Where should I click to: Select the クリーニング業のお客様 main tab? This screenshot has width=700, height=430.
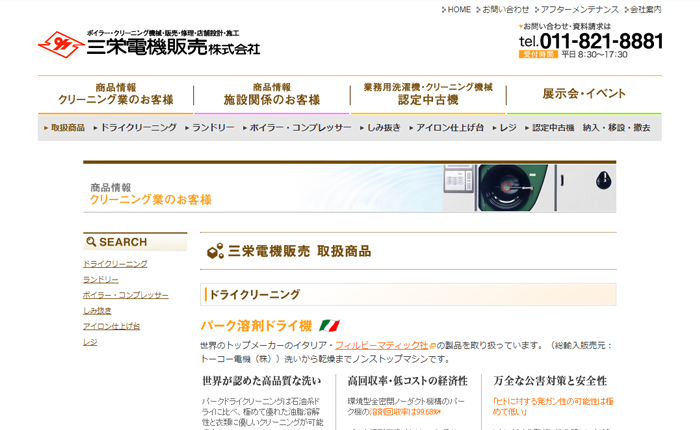[x=116, y=94]
